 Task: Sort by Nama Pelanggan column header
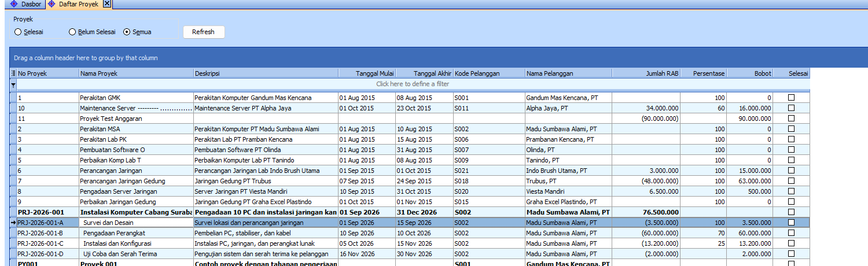(x=568, y=73)
